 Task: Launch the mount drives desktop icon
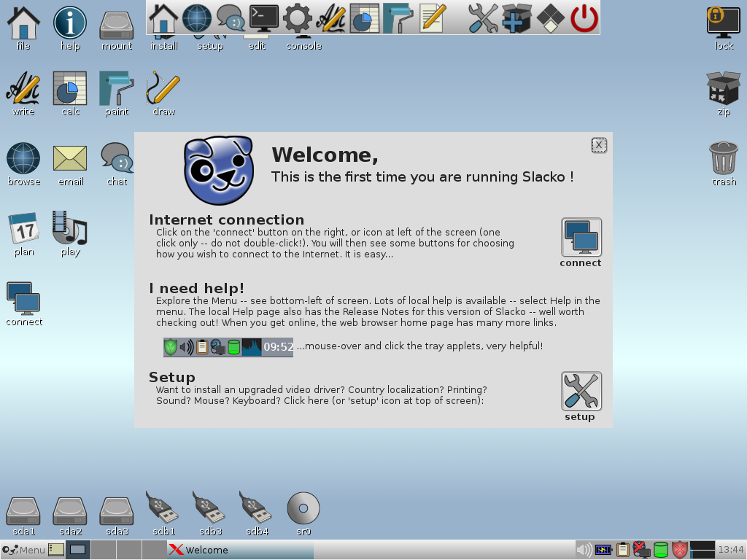117,28
